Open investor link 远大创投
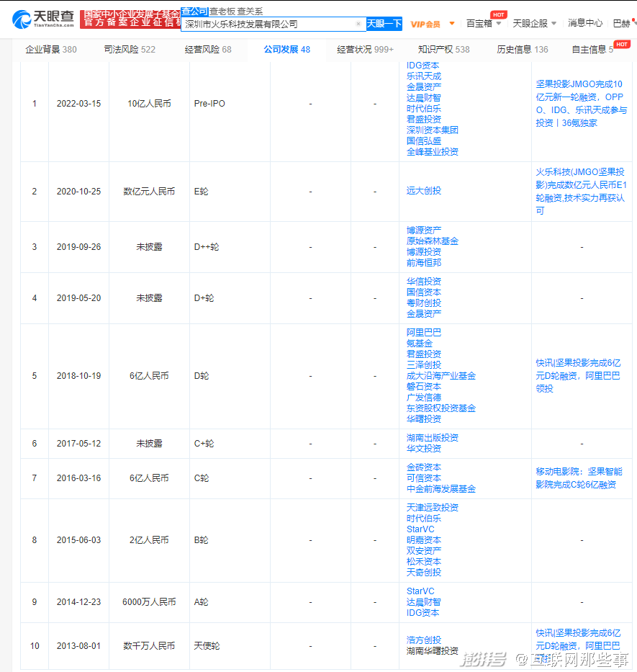Viewport: 637px width, 672px height. tap(424, 191)
